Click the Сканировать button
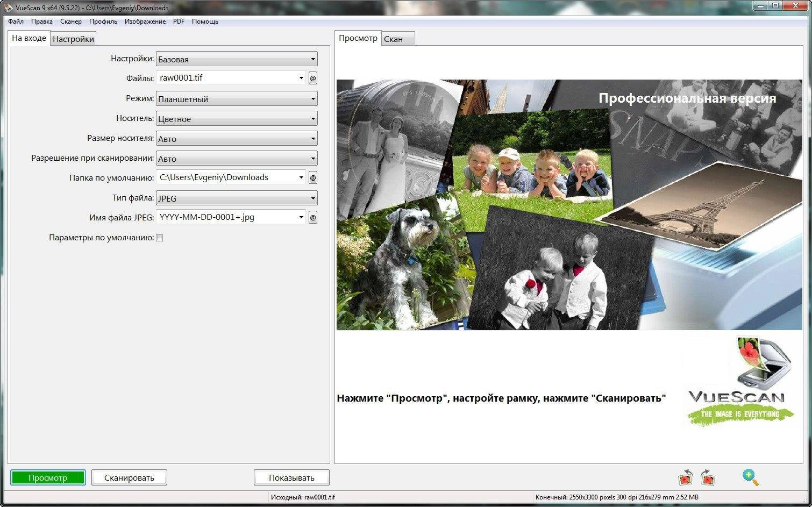Screen dimensions: 812x507 tap(129, 477)
